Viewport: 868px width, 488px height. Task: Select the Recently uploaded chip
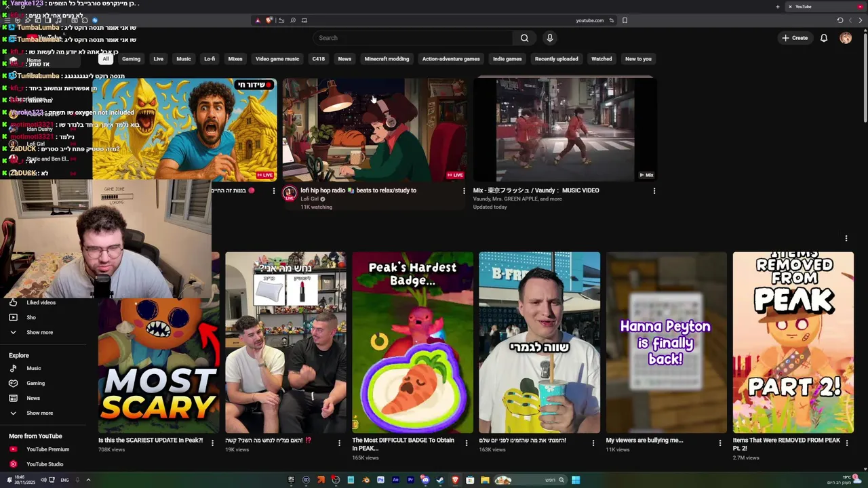coord(556,59)
